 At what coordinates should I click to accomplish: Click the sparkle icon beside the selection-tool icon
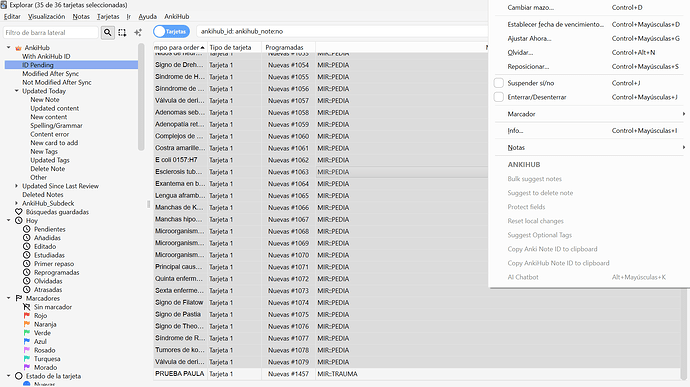pos(138,32)
